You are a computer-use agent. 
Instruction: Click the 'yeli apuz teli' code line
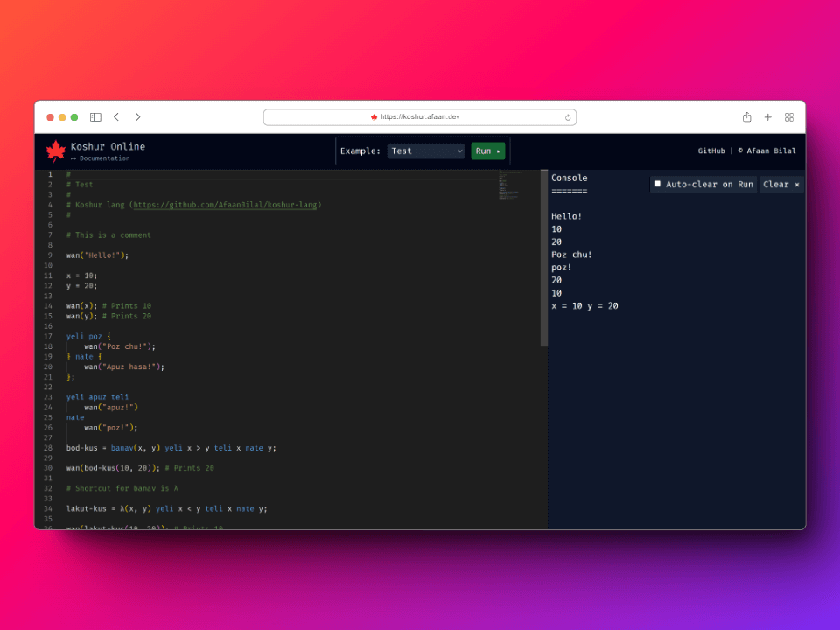[97, 397]
